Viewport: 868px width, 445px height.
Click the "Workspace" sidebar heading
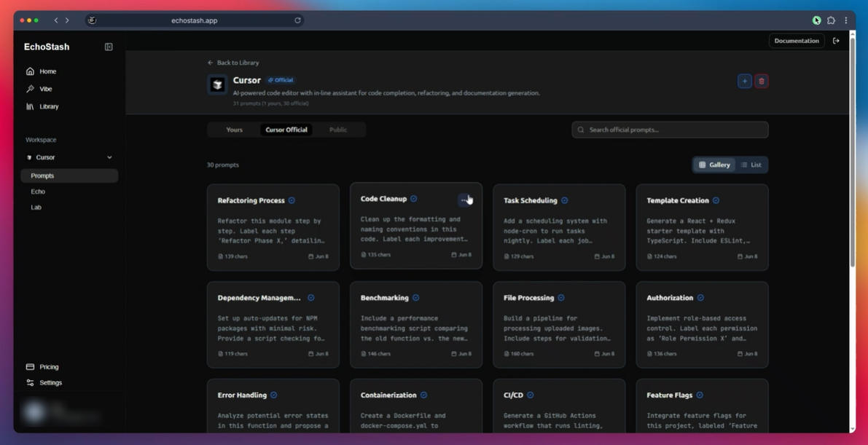pos(41,140)
